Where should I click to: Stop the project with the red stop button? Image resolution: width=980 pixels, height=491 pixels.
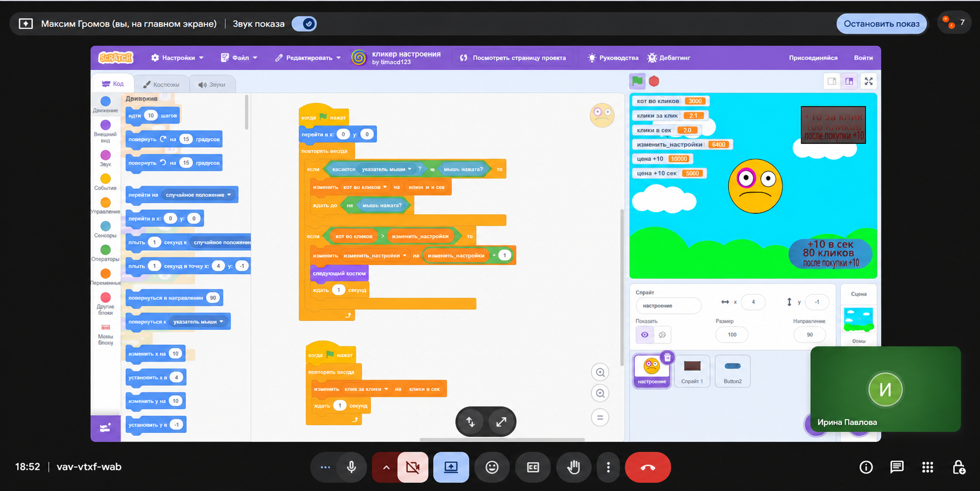(x=654, y=81)
